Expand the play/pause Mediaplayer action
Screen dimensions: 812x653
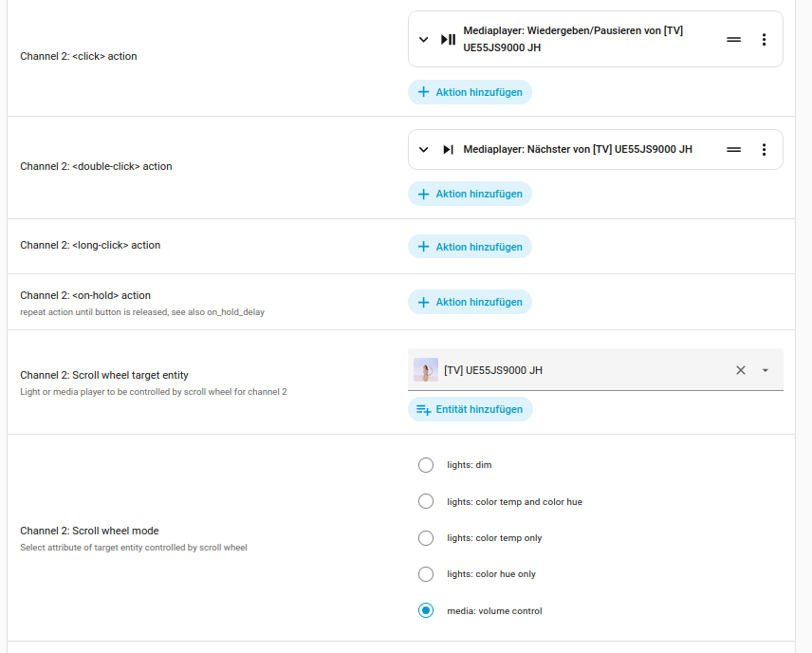tap(424, 40)
